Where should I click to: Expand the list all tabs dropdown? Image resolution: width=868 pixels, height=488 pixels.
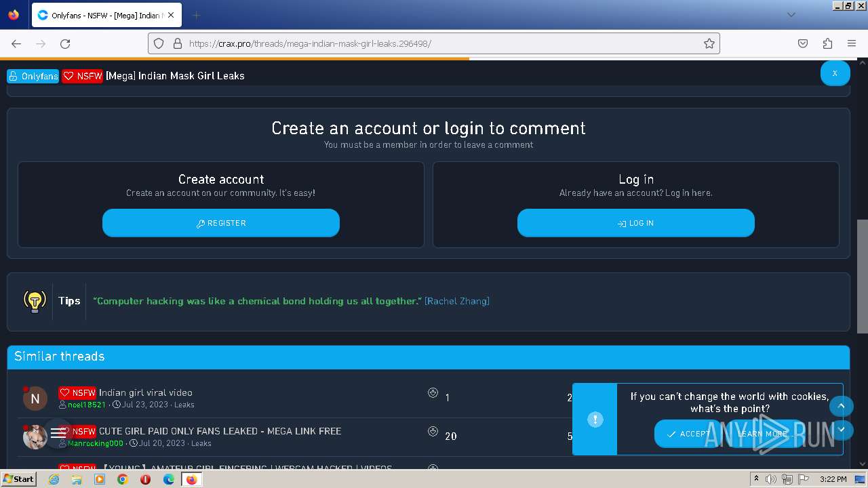click(791, 15)
